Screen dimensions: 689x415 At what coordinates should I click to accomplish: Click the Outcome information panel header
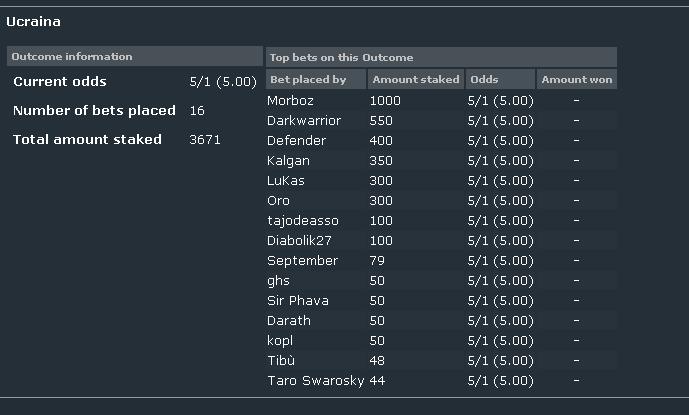pos(135,56)
